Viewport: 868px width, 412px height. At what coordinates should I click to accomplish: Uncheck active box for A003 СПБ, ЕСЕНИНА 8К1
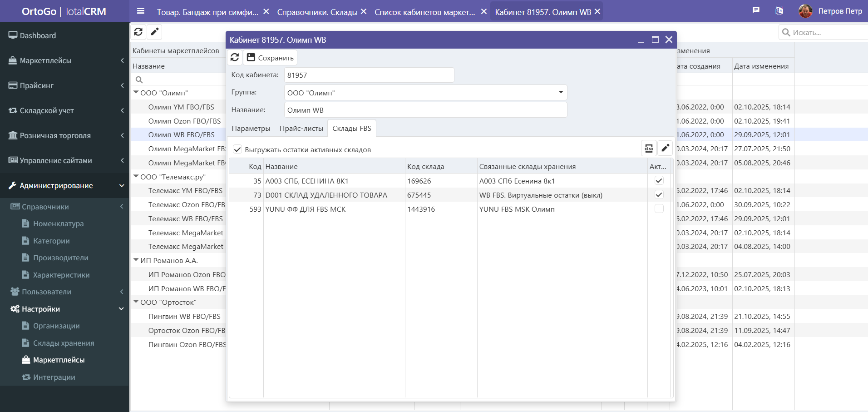(659, 181)
